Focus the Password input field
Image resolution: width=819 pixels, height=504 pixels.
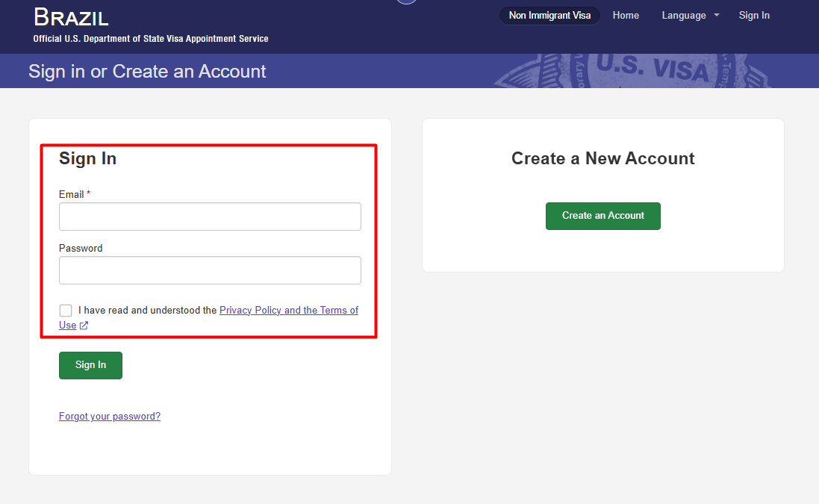(210, 270)
